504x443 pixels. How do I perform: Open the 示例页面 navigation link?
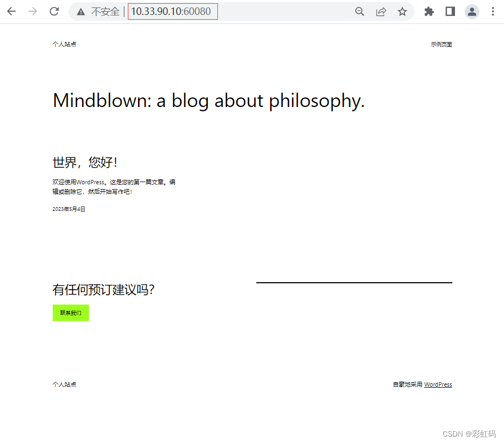click(x=441, y=44)
